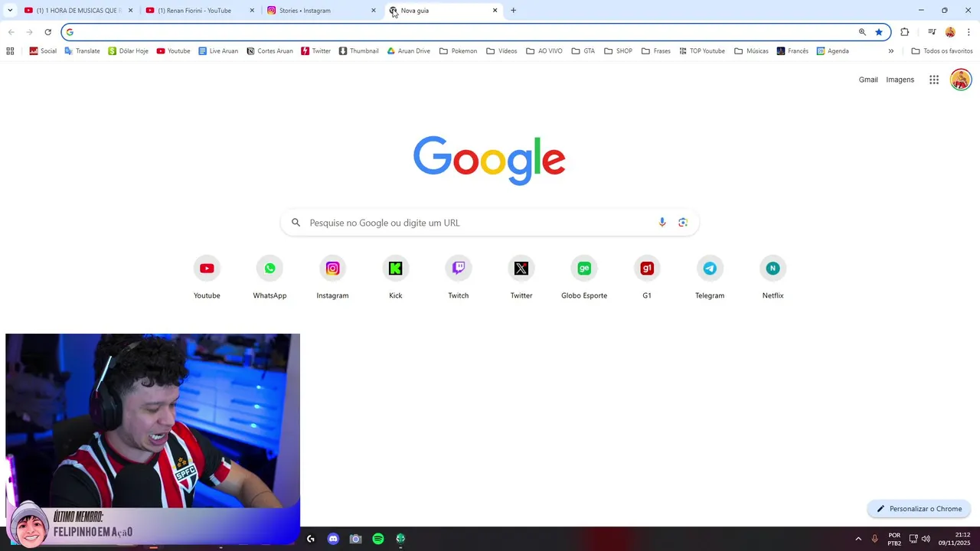Show hidden system tray icons
Screen dimensions: 980x551
coord(858,539)
